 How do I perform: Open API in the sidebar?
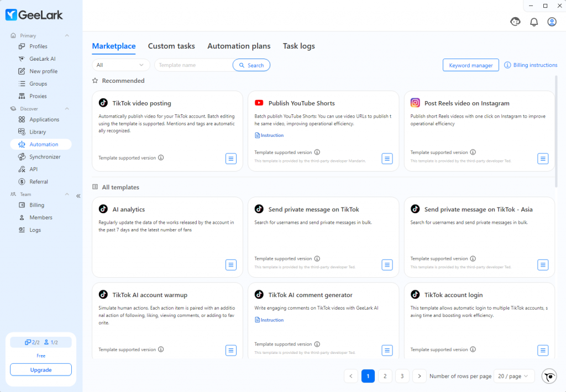click(41, 169)
